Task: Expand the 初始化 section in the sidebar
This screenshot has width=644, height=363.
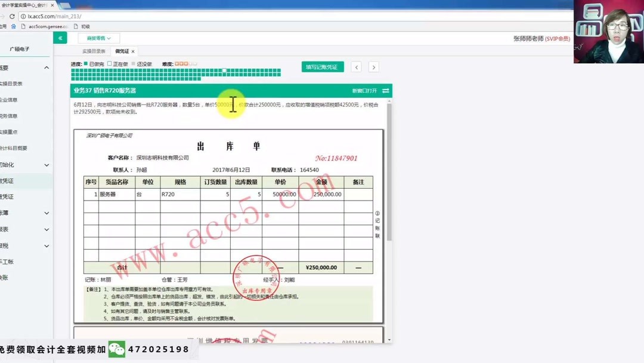Action: click(45, 164)
